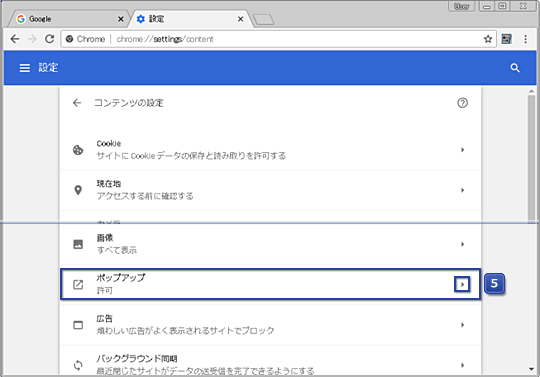Screen dimensions: 540x377
Task: Click the 現在地 title text
Action: click(108, 184)
